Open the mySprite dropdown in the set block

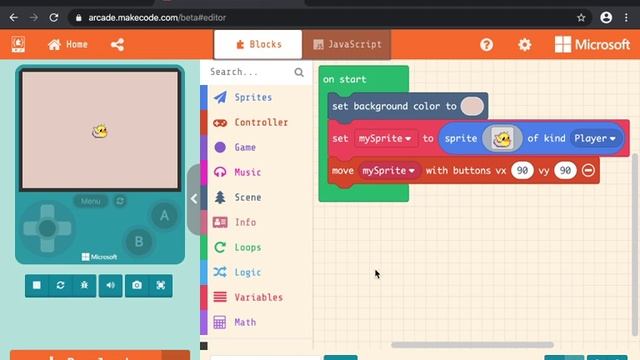[x=385, y=138]
